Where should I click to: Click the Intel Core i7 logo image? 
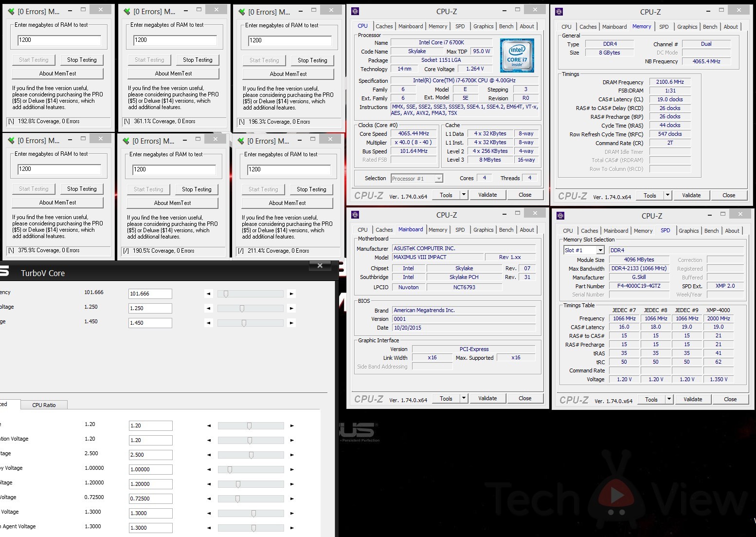coord(517,56)
